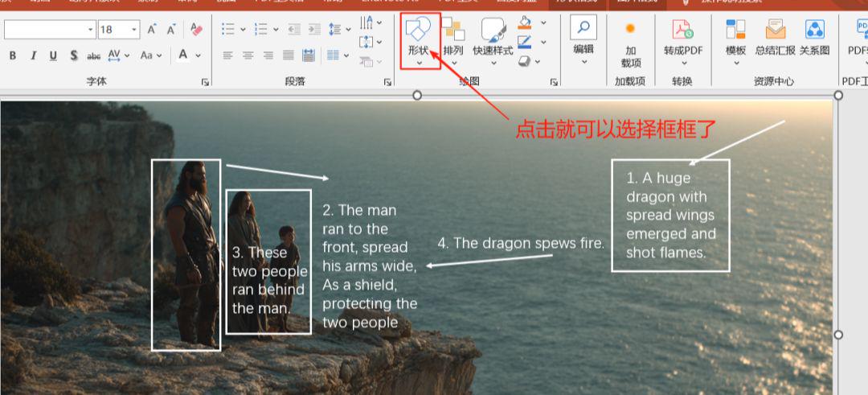Open the 模板 templates button
This screenshot has height=395, width=868.
tap(735, 42)
